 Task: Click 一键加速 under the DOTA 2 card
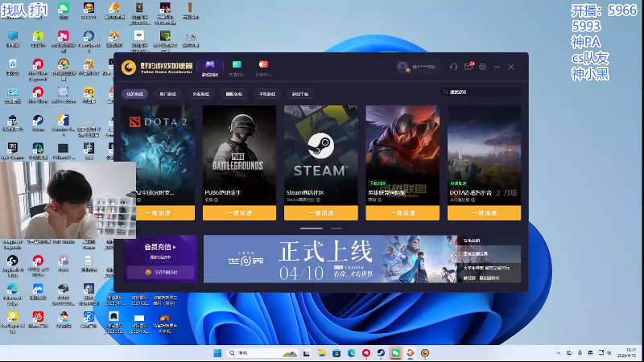158,213
